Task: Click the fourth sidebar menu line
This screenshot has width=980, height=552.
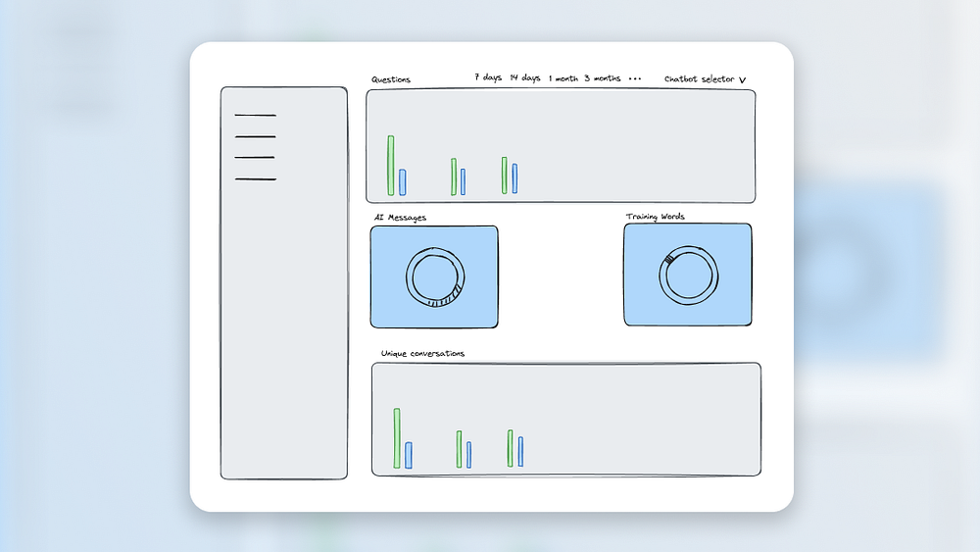Action: (x=256, y=179)
